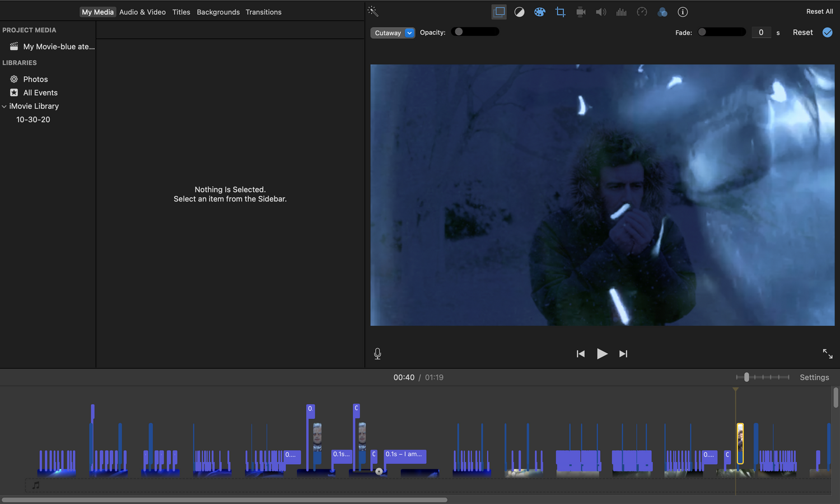
Task: Adjust the Opacity slider
Action: [475, 32]
